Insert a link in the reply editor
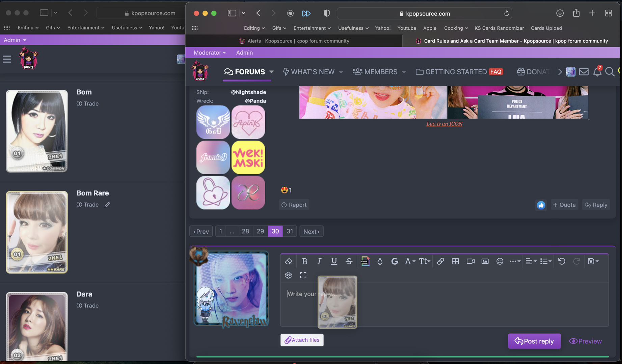 (440, 261)
